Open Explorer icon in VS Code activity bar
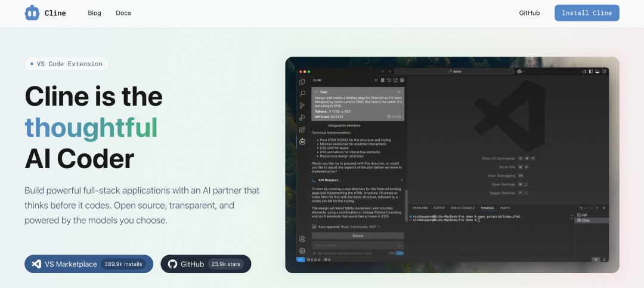Viewport: 644px width, 288px height. coord(302,82)
